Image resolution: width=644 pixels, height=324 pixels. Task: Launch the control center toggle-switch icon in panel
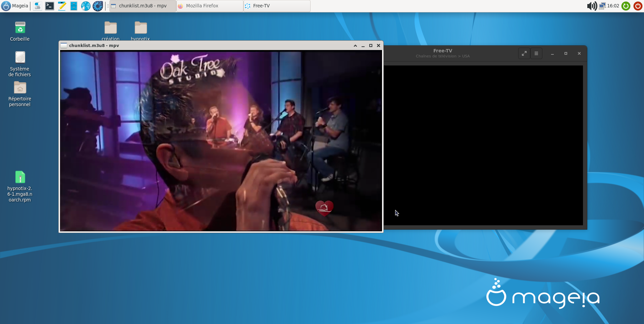(38, 6)
